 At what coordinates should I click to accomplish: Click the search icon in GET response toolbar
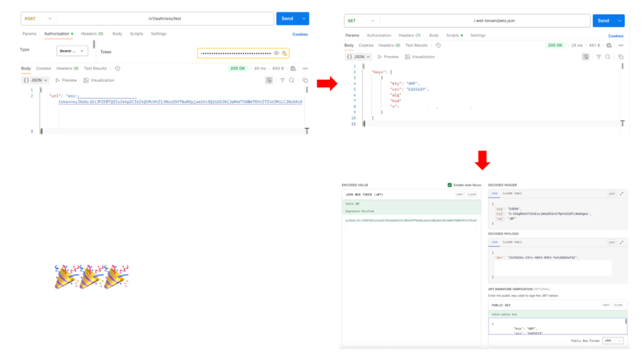(608, 57)
